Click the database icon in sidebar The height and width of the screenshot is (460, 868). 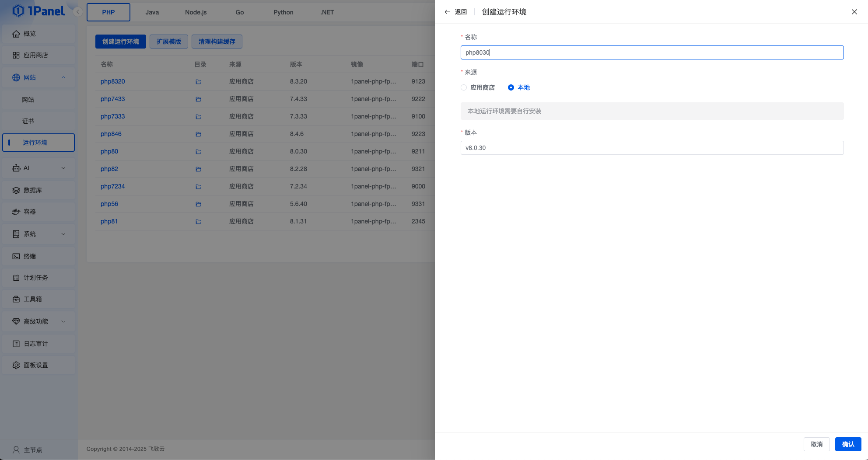16,190
